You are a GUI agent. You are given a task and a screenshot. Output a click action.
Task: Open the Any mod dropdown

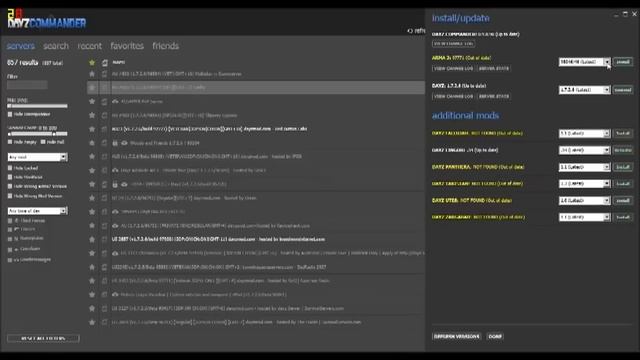pos(38,157)
